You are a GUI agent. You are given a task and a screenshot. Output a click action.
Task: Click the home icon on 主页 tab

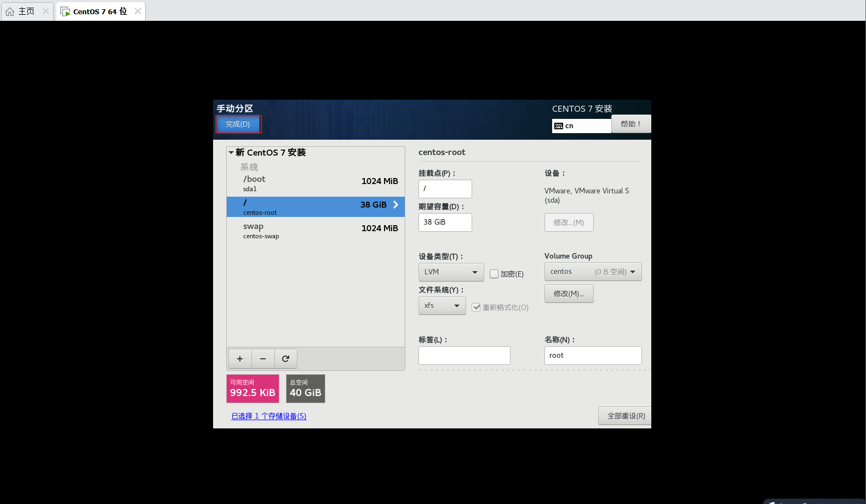[10, 12]
